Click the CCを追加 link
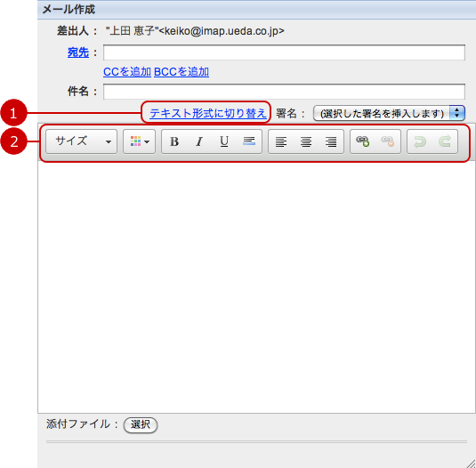The height and width of the screenshot is (468, 476). pos(127,72)
